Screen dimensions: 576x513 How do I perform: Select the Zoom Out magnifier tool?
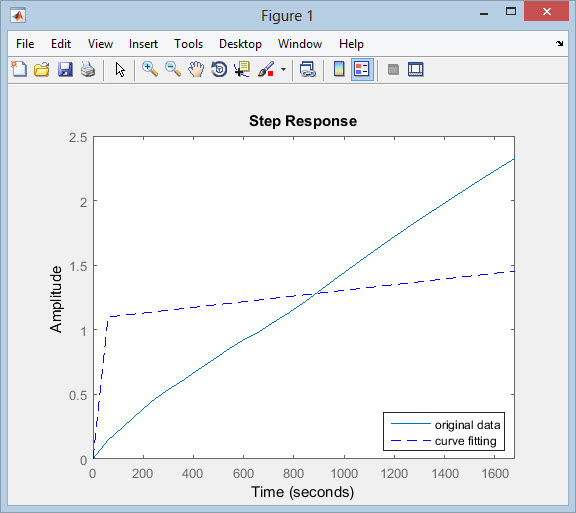pos(173,69)
